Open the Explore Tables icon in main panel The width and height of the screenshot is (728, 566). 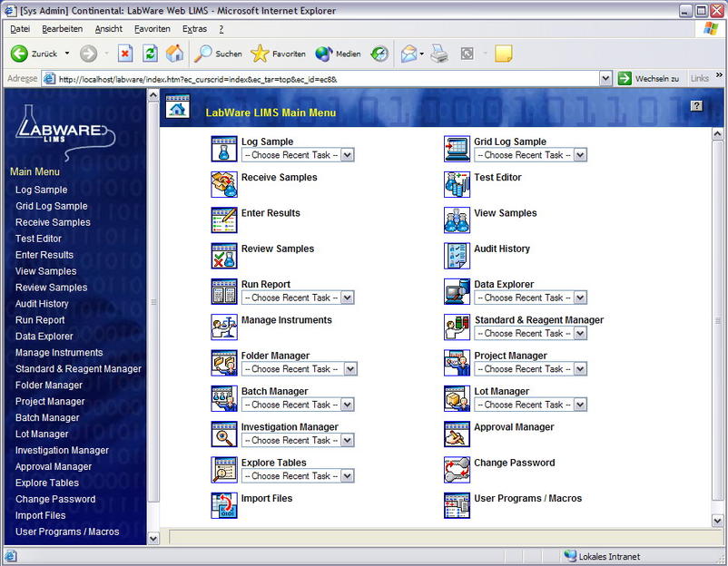[224, 471]
